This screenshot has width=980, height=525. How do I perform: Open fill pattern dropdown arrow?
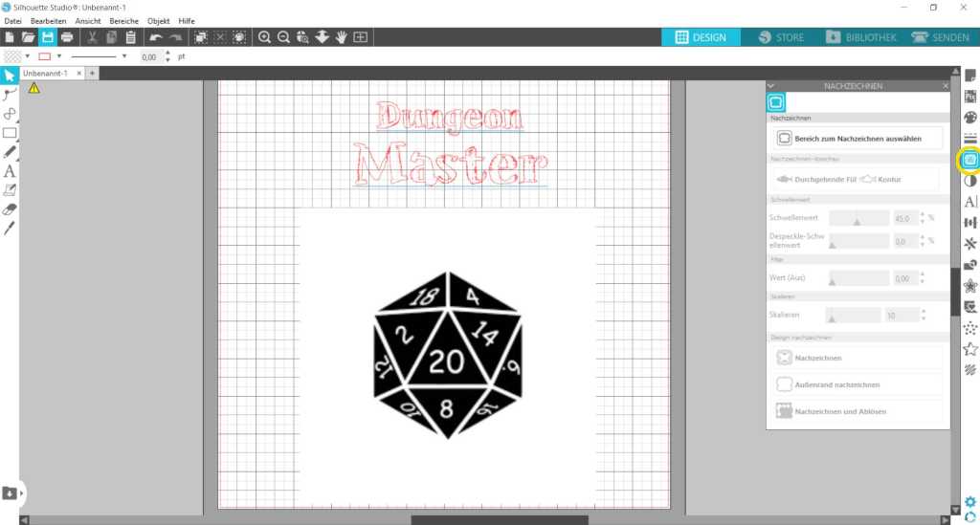28,56
